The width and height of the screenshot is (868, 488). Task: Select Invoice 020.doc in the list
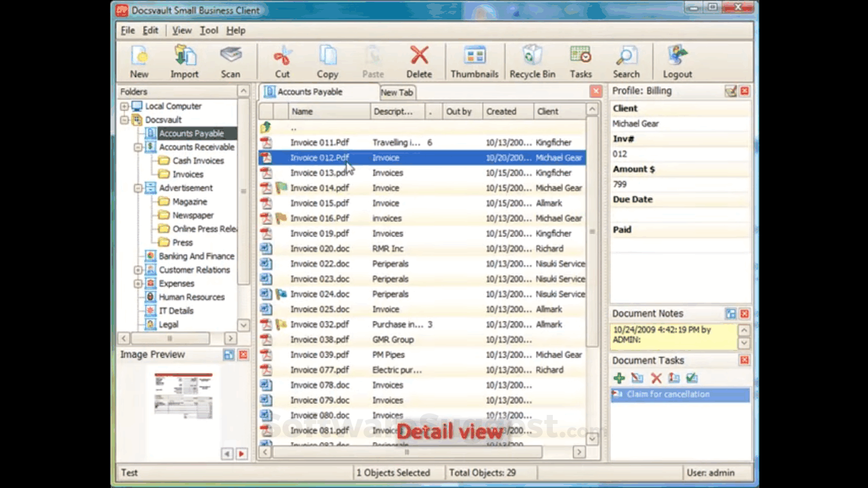click(320, 248)
